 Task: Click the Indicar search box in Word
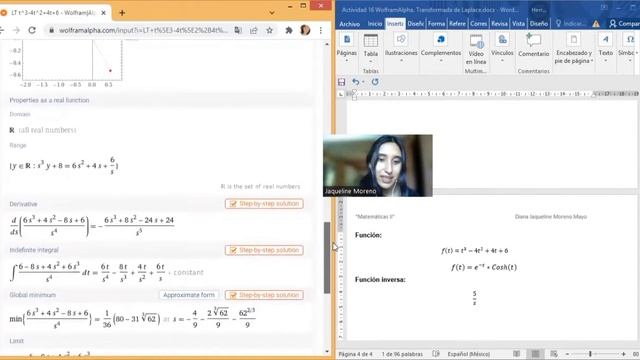pyautogui.click(x=571, y=24)
